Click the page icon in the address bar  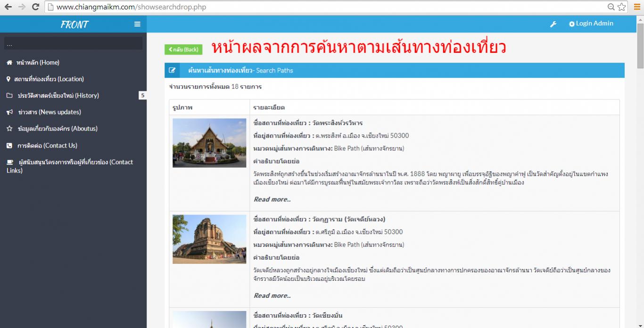[50, 7]
